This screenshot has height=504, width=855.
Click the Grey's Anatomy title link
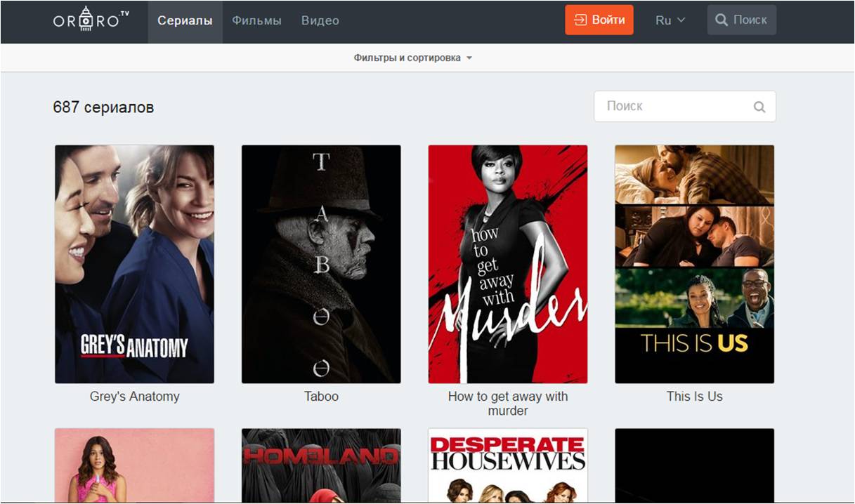coord(134,397)
